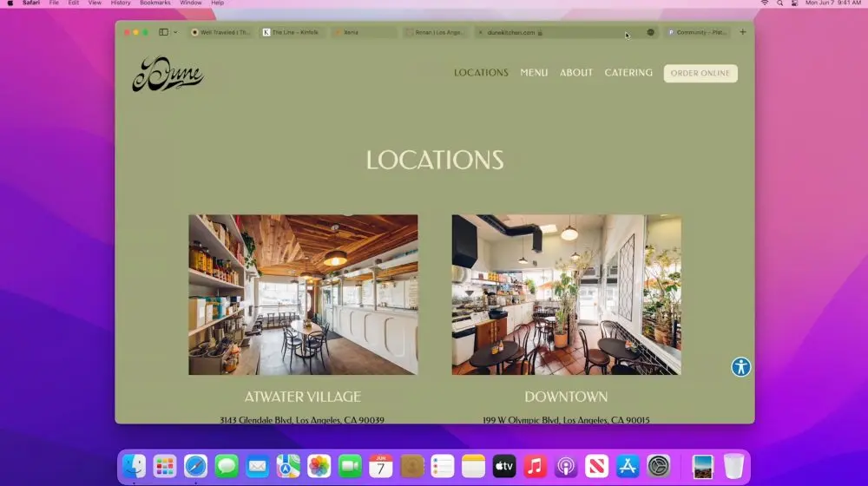Open Notes from the Dock
Screen dimensions: 868x486
473,466
